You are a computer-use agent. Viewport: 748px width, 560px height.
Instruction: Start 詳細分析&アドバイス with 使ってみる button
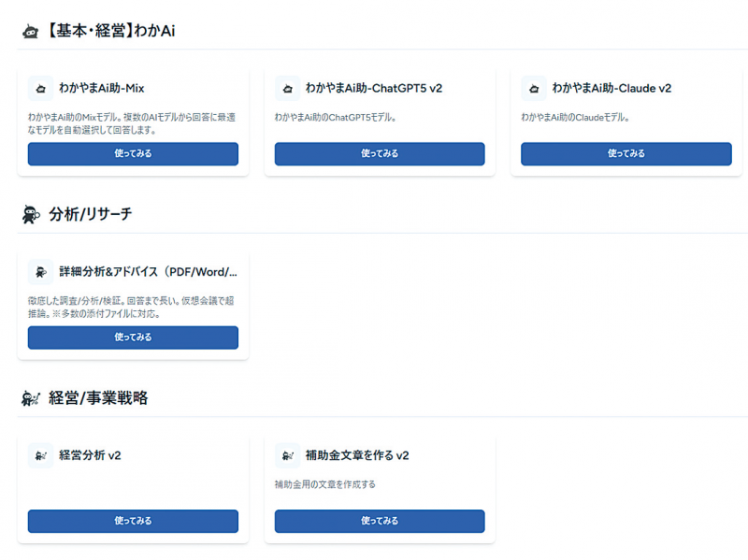[x=133, y=337]
